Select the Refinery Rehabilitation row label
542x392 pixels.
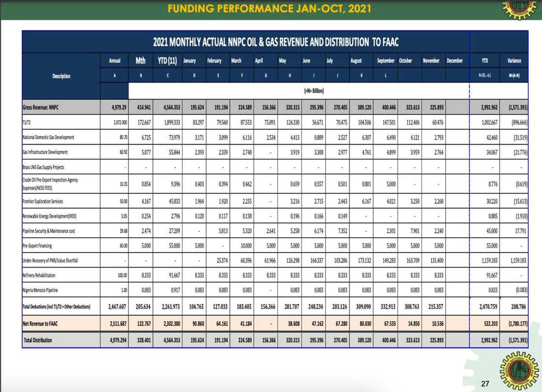39,275
